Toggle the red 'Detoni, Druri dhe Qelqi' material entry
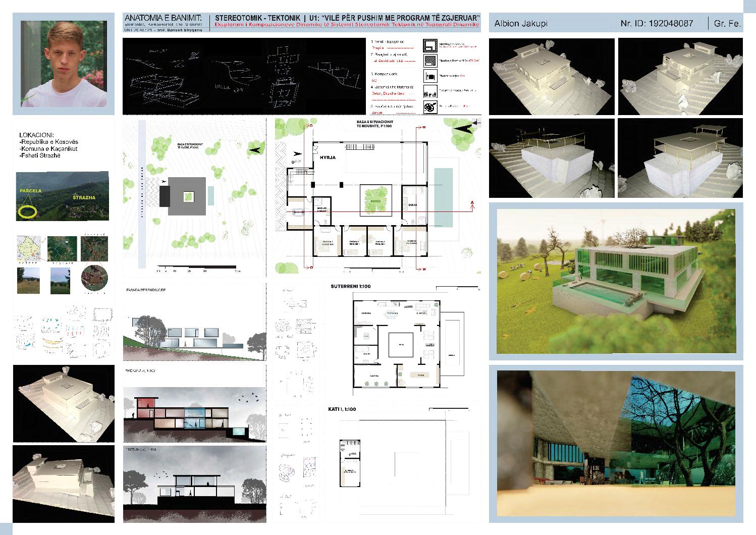 click(x=389, y=93)
